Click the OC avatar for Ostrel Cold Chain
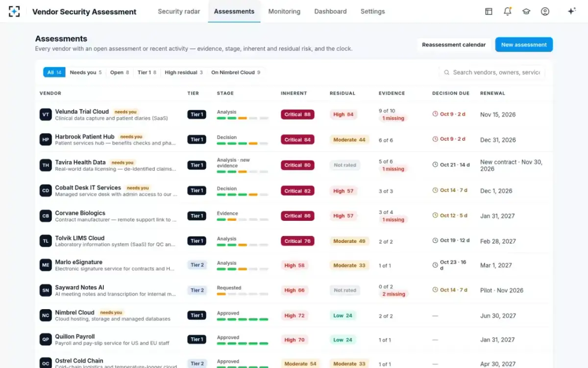Viewport: 588px width, 368px height. [x=46, y=364]
